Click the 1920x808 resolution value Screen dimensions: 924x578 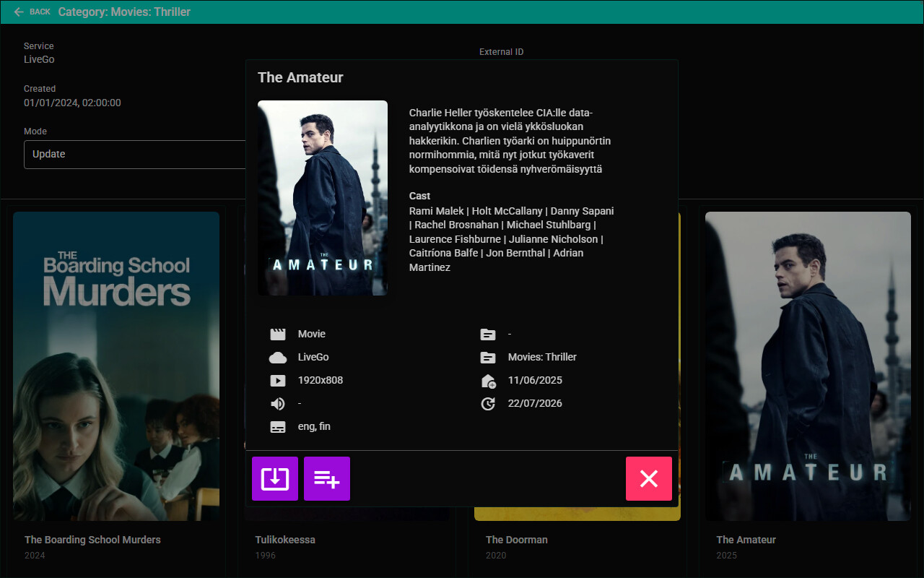coord(321,380)
